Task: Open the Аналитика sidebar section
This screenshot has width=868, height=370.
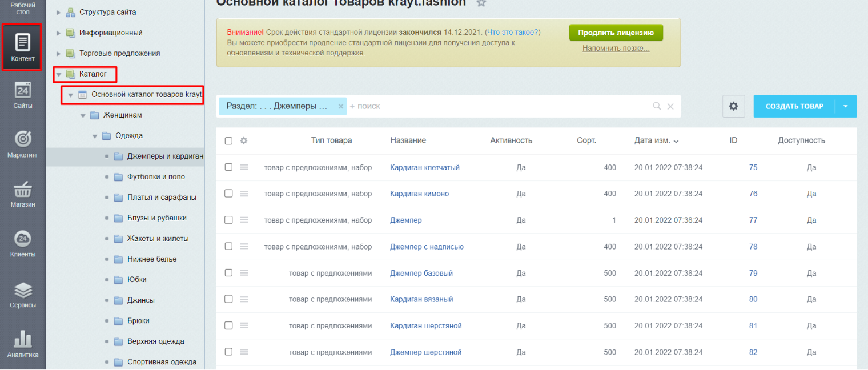Action: [23, 344]
